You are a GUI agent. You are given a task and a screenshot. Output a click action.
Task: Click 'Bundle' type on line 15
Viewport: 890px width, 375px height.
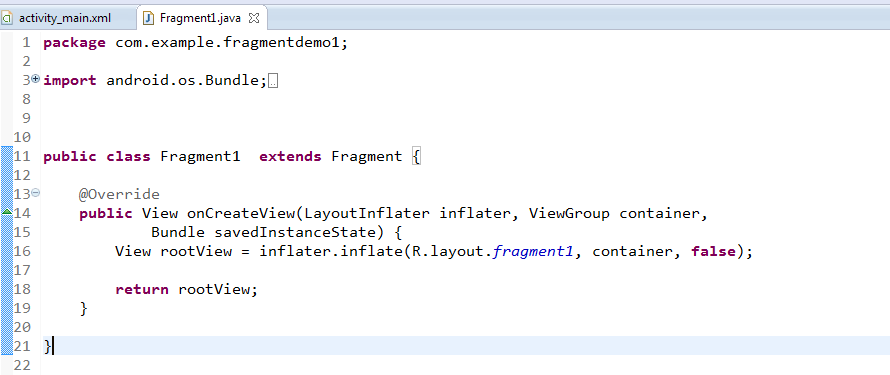[x=178, y=233]
